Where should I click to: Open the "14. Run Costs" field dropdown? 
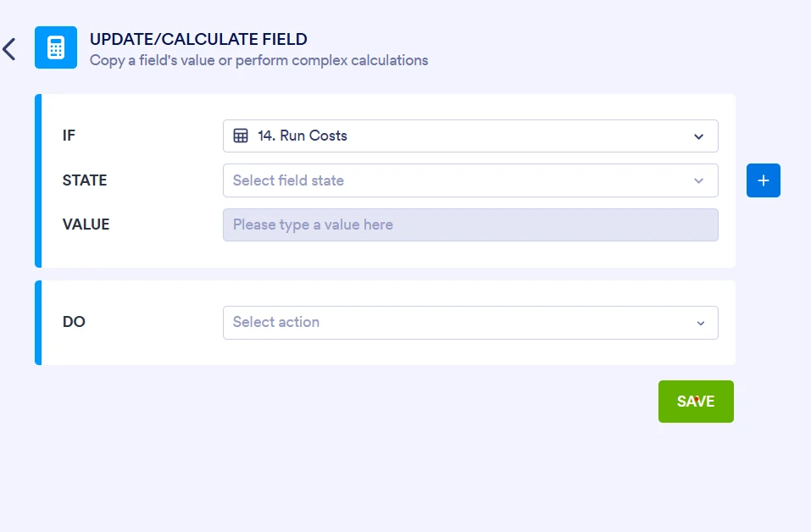(470, 136)
